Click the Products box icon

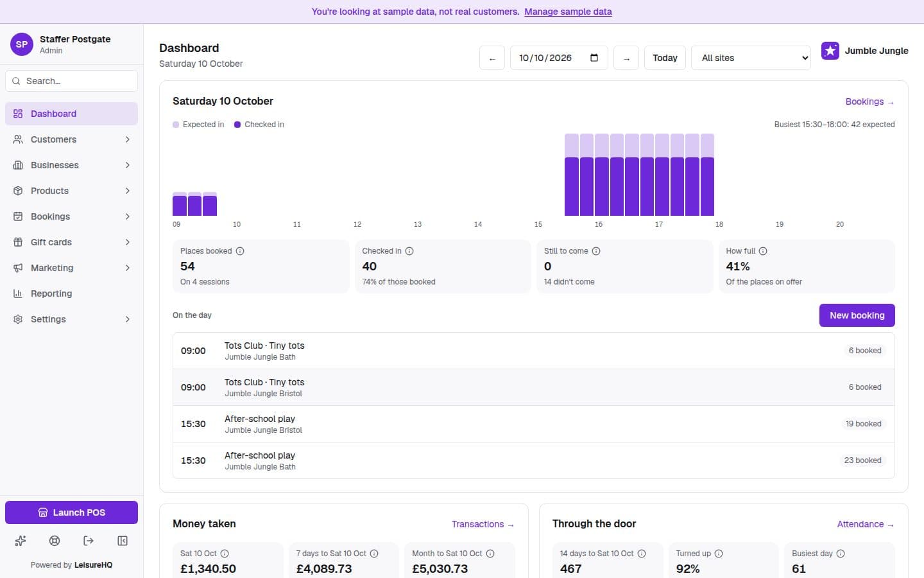pyautogui.click(x=18, y=191)
